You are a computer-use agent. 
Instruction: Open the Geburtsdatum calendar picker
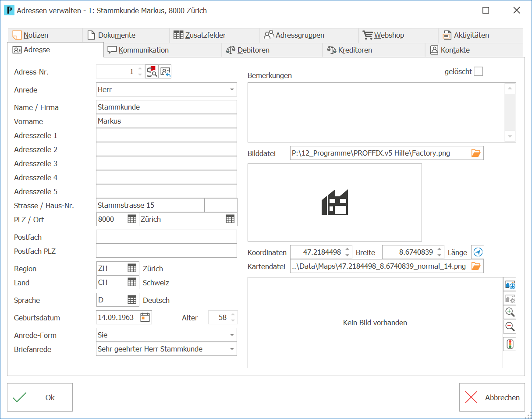pos(145,317)
